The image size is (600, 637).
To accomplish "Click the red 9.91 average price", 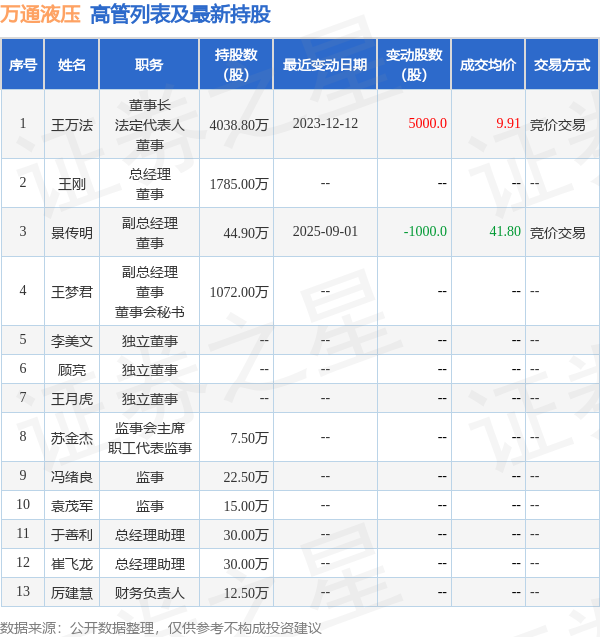I will pyautogui.click(x=508, y=124).
